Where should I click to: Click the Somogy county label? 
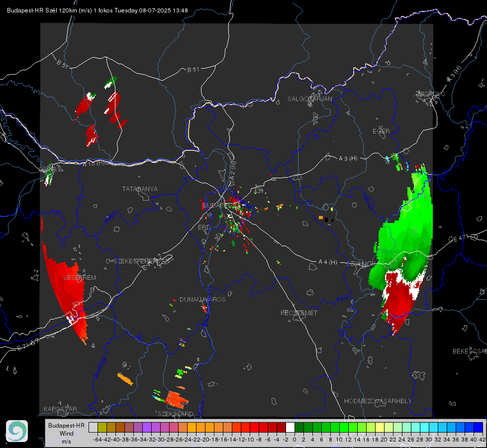99,367
